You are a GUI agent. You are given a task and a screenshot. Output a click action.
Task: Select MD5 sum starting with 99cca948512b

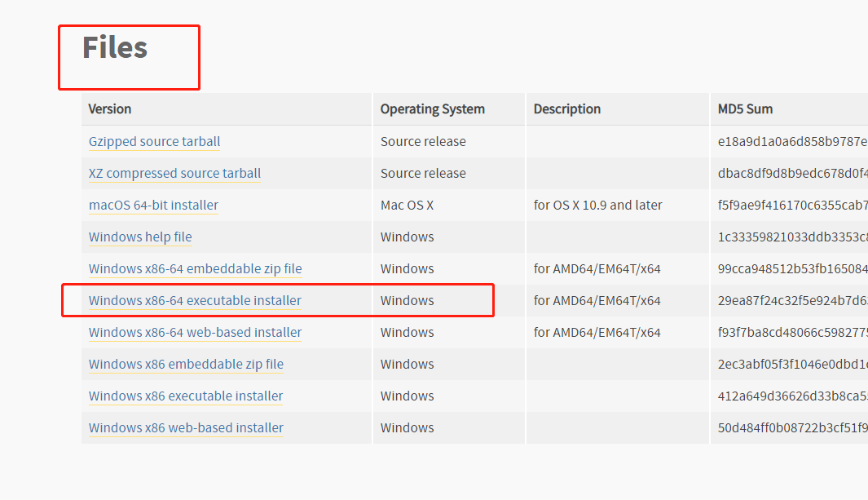pos(793,268)
